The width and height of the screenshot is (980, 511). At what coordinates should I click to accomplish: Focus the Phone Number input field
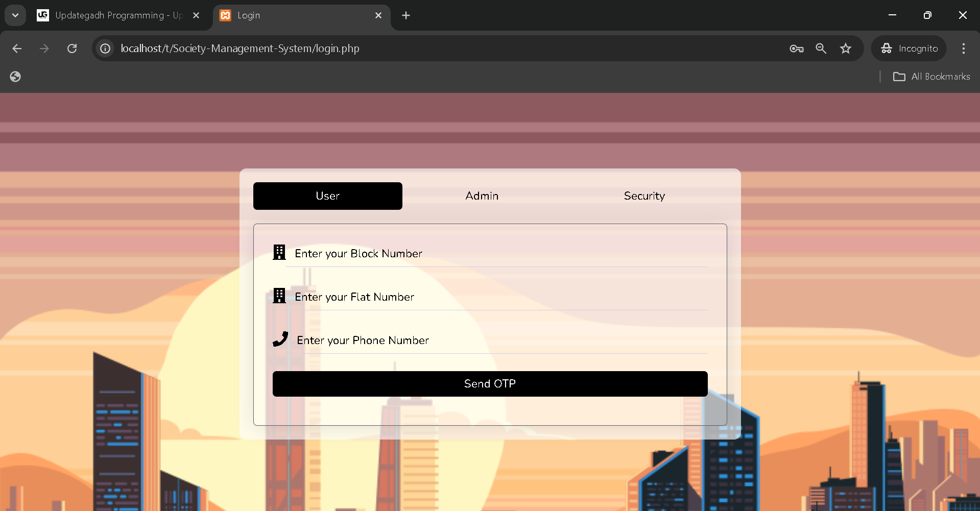click(x=495, y=340)
